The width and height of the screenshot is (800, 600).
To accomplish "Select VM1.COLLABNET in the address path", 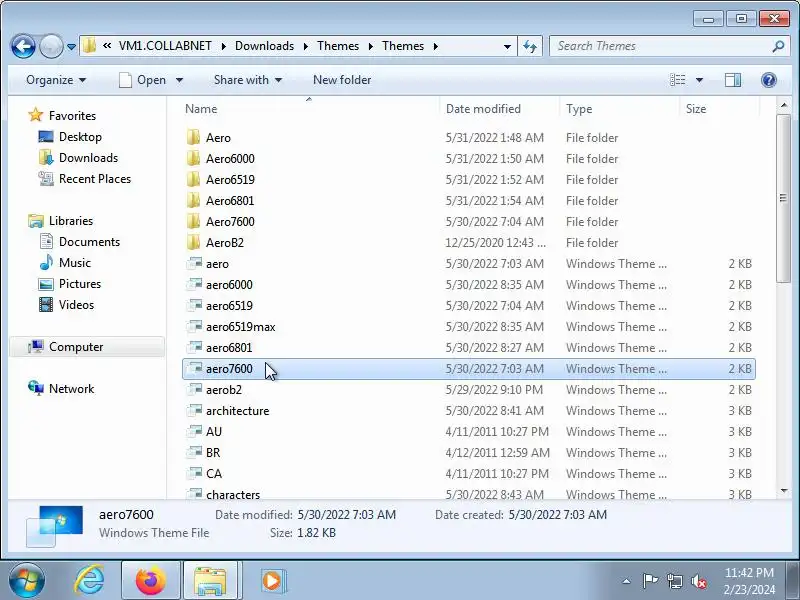I will [165, 46].
